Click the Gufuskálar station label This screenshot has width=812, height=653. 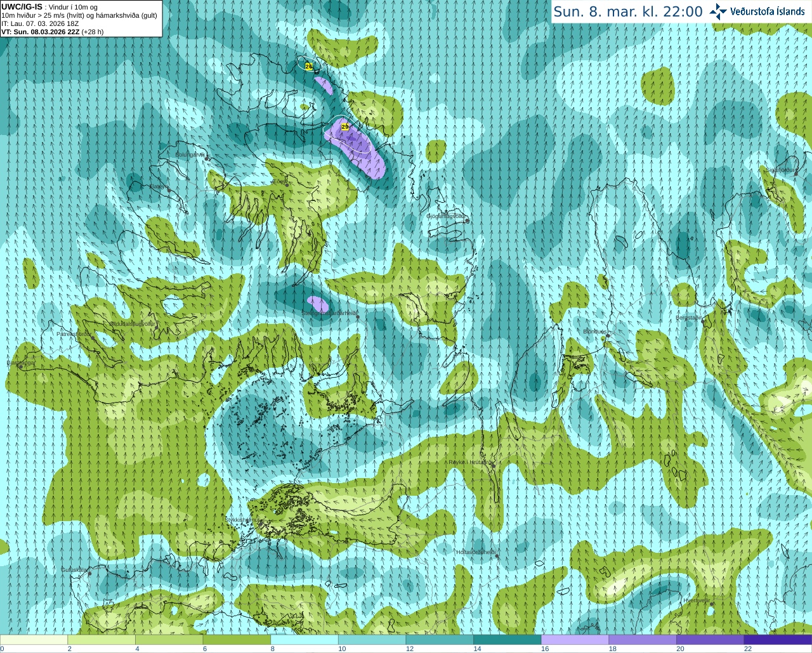pos(74,570)
